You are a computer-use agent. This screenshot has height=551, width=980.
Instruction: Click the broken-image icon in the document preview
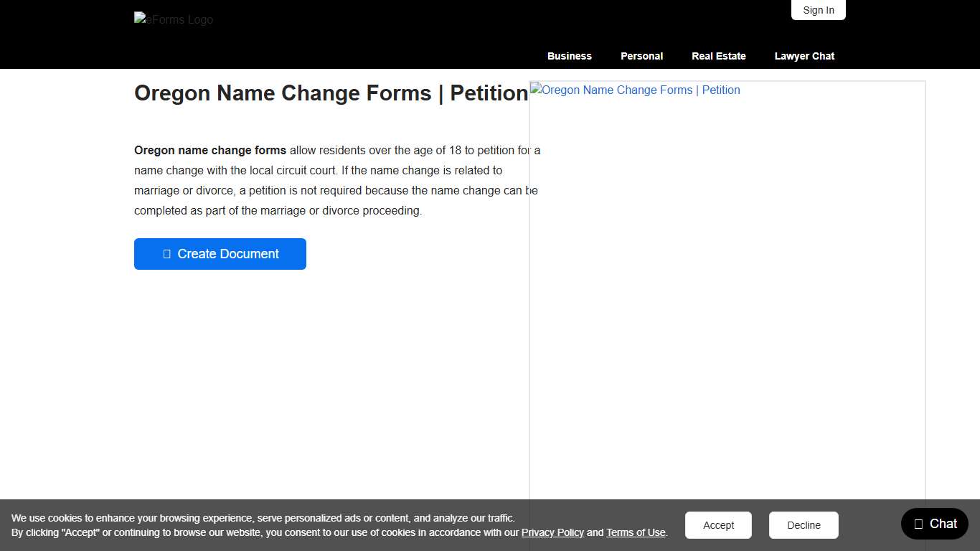(535, 90)
